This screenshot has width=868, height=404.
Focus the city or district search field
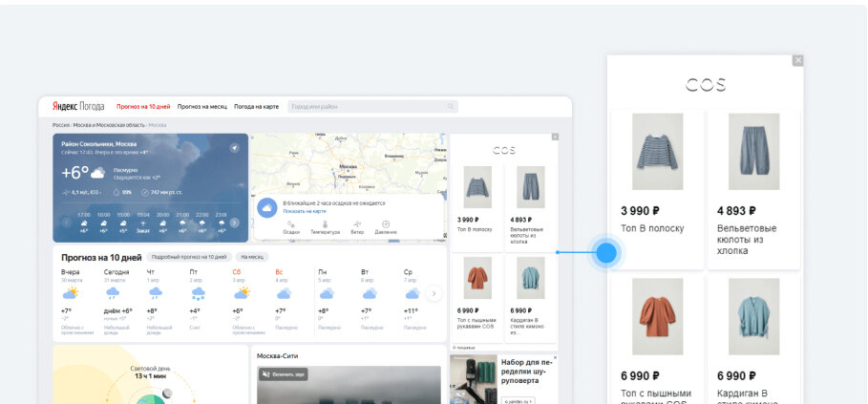point(372,106)
